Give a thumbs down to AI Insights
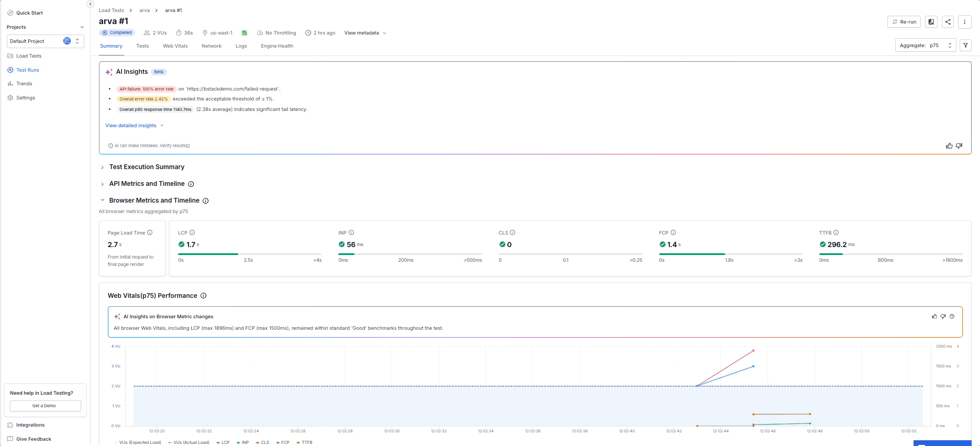The image size is (980, 446). [x=959, y=146]
